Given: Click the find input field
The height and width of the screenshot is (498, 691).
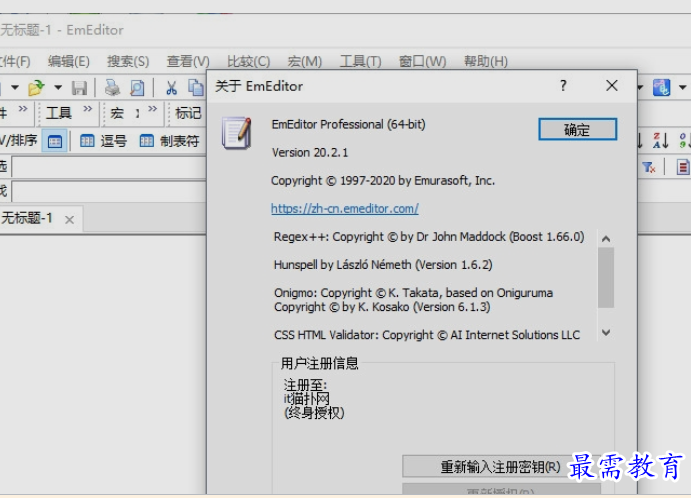Looking at the screenshot, I should click(109, 191).
